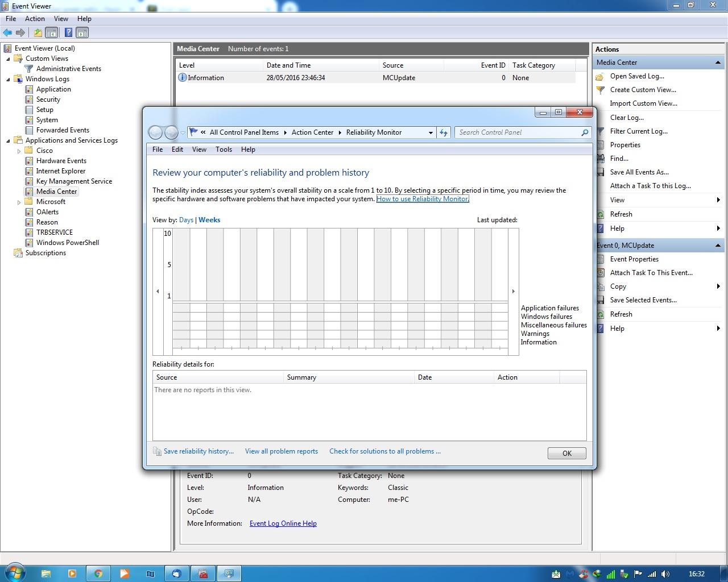
Task: Click the volume speaker icon in system tray
Action: 665,574
